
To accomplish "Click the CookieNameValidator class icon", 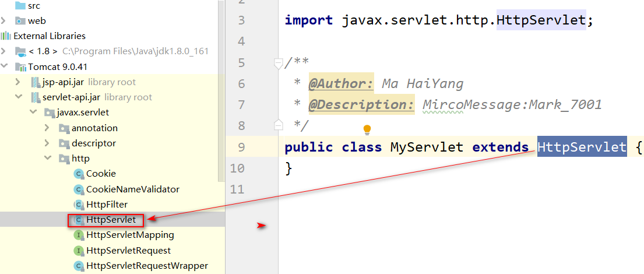I will pos(79,189).
